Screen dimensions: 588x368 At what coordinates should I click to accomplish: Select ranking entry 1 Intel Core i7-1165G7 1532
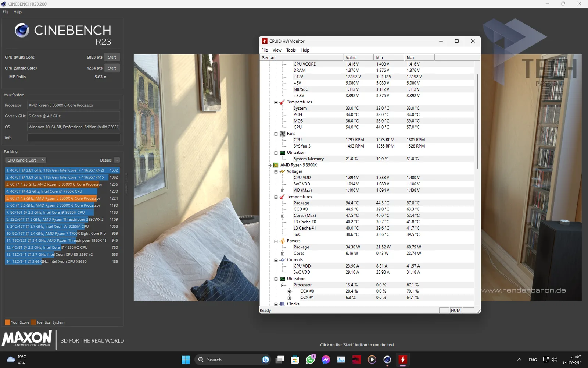coord(62,170)
